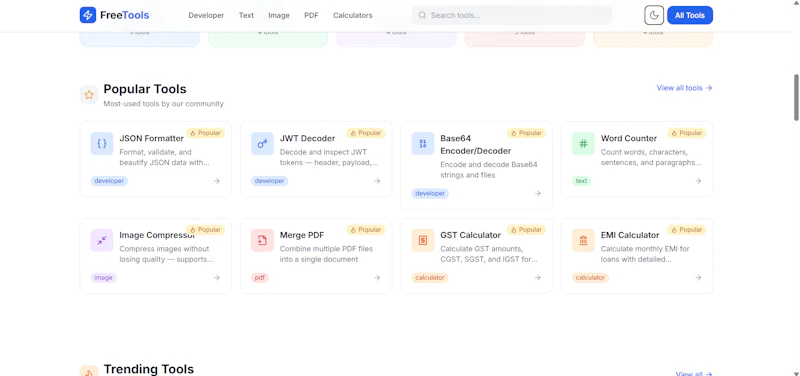Screen dimensions: 800x376
Task: Click the search magnifier icon
Action: click(422, 15)
